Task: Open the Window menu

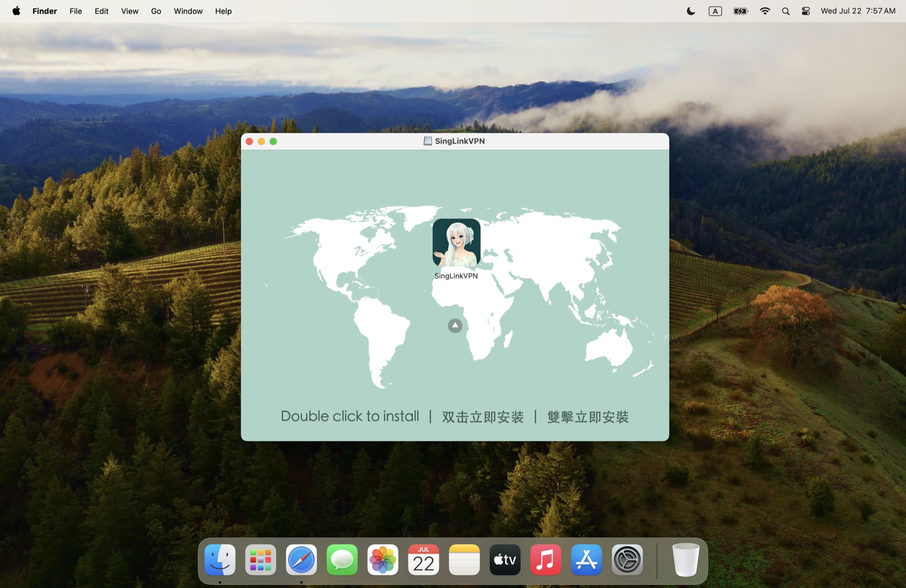Action: [188, 11]
